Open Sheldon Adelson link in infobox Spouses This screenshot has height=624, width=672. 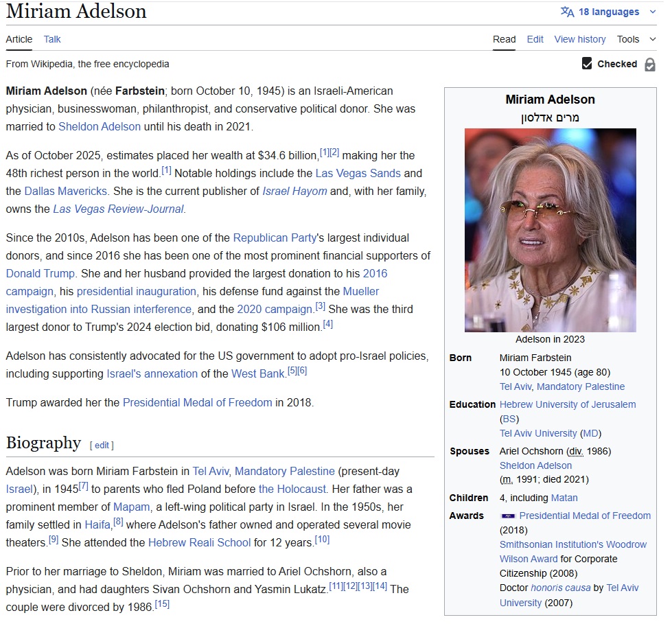click(x=535, y=465)
